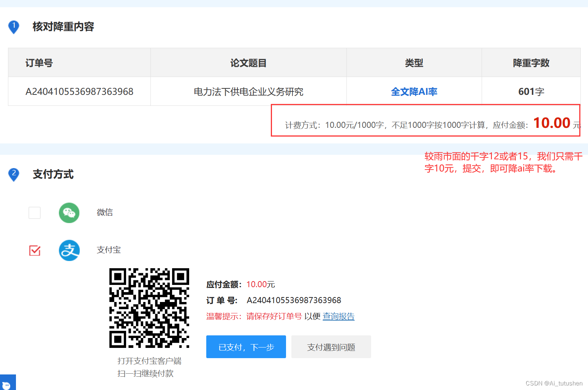Click the 支付方式 section heading
The width and height of the screenshot is (588, 390).
coord(53,175)
